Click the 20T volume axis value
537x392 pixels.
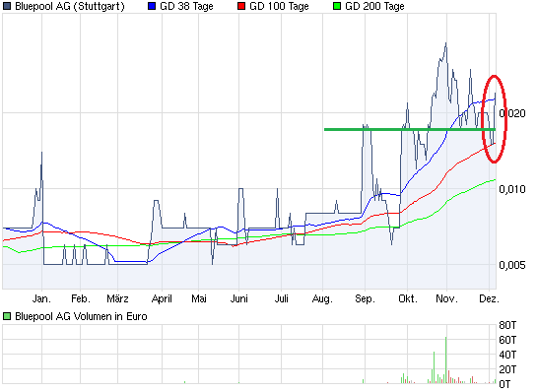[x=507, y=369]
